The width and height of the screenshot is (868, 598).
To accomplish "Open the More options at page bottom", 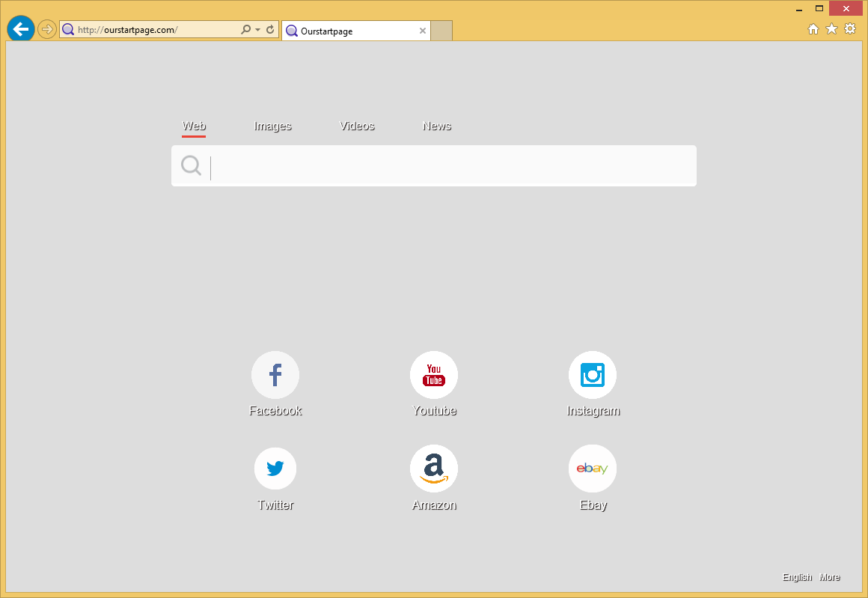I will click(830, 577).
